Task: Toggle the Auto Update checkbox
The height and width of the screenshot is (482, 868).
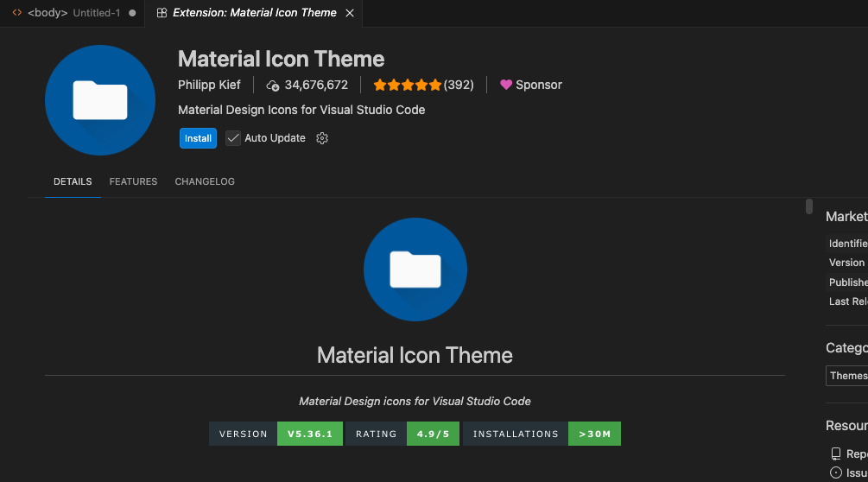Action: [x=233, y=138]
